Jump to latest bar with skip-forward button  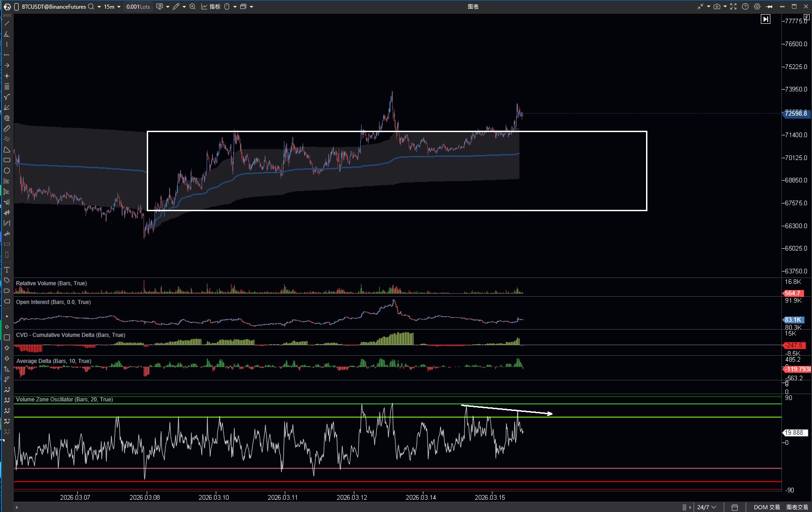(765, 19)
